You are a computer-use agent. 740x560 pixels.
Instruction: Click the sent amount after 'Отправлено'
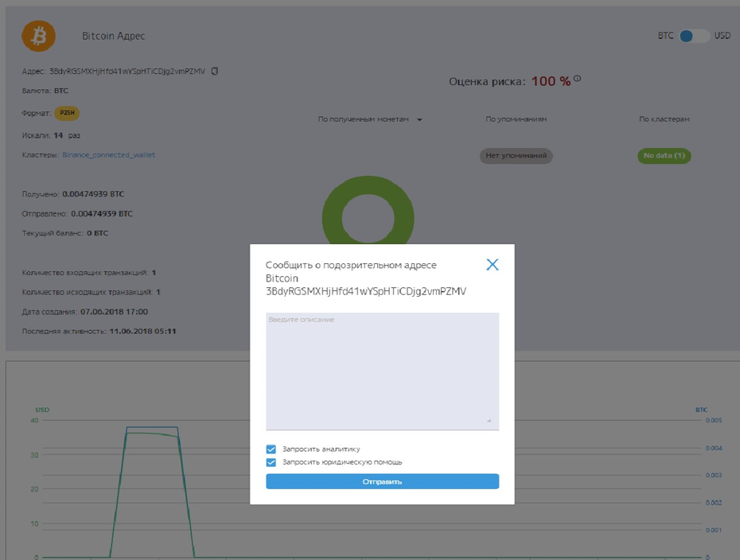102,214
